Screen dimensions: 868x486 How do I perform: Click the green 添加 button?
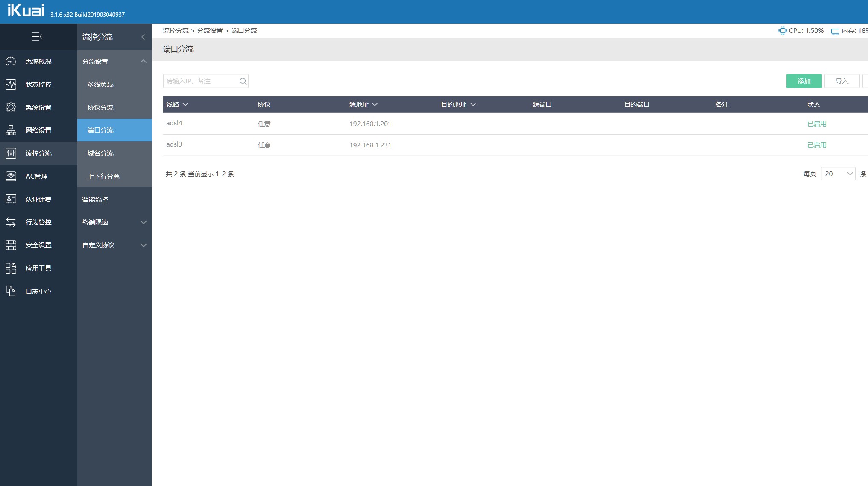click(x=803, y=81)
